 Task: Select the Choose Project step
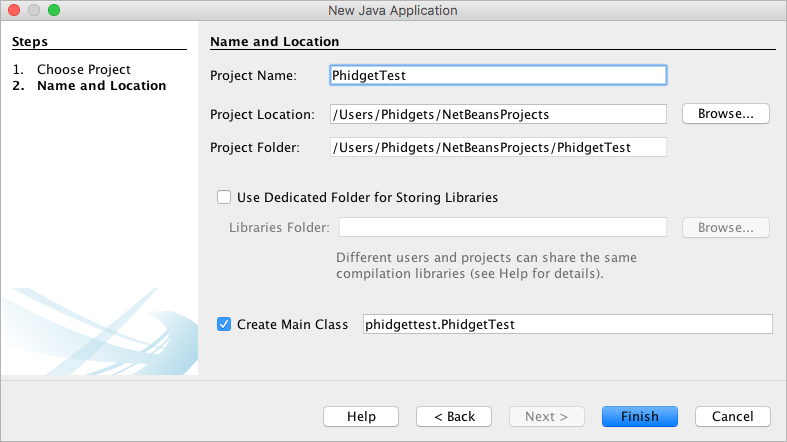tap(84, 69)
